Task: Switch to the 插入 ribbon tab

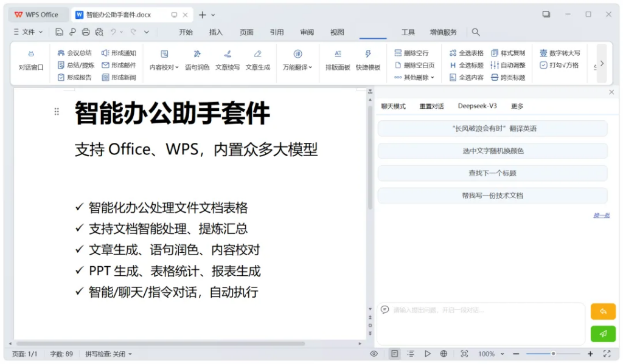Action: pos(216,32)
